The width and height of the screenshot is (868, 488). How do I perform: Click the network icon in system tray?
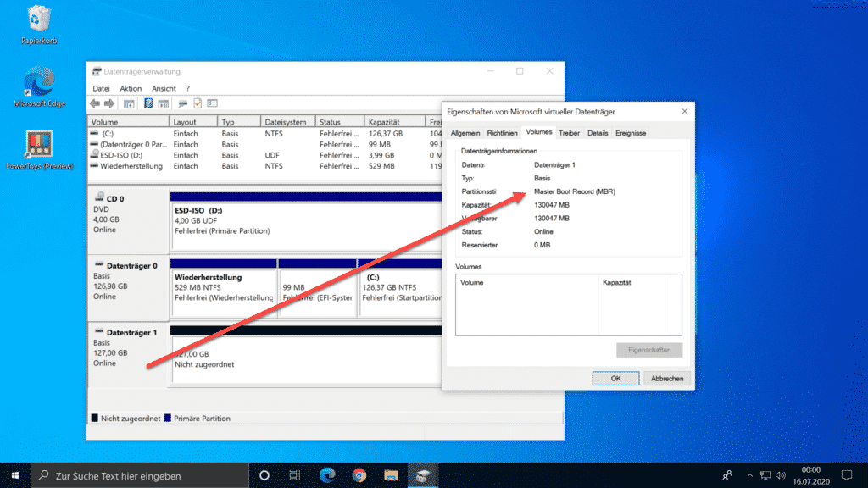[x=765, y=475]
